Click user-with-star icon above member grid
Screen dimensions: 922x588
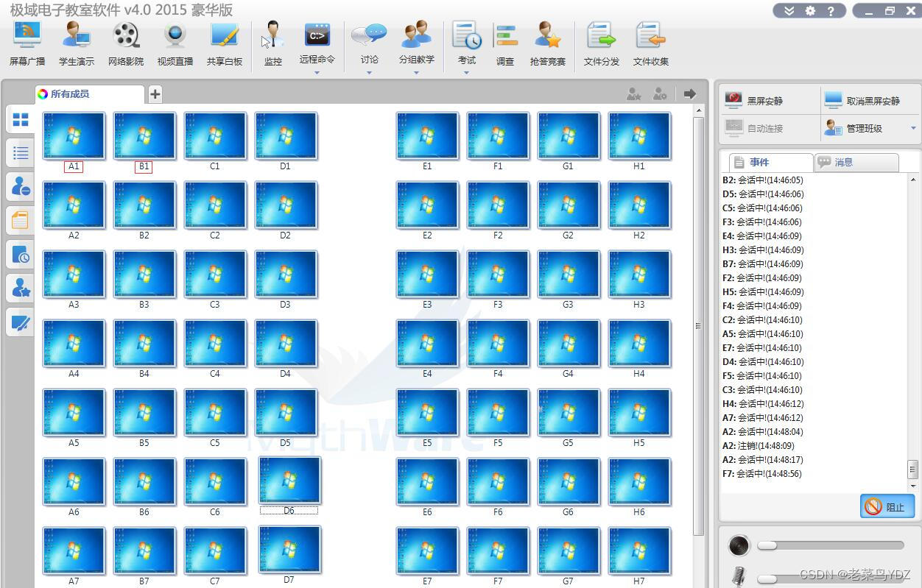pos(633,93)
